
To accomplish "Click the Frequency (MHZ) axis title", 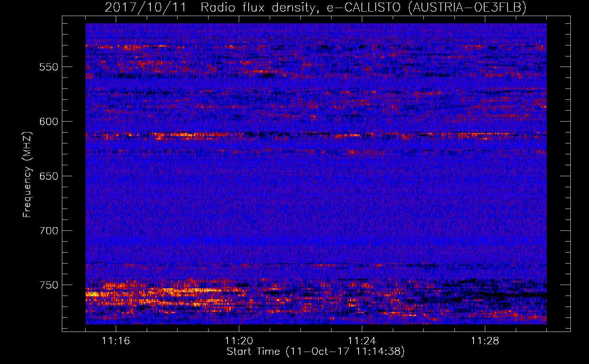I will pyautogui.click(x=27, y=174).
